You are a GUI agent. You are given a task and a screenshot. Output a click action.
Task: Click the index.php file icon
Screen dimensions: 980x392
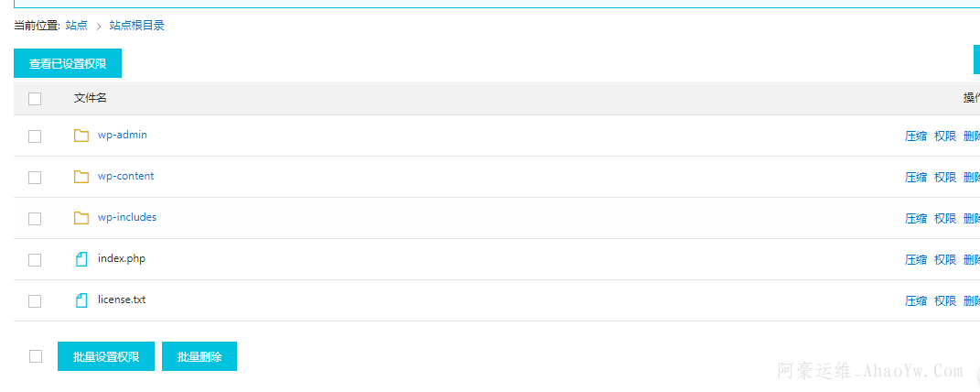click(81, 259)
